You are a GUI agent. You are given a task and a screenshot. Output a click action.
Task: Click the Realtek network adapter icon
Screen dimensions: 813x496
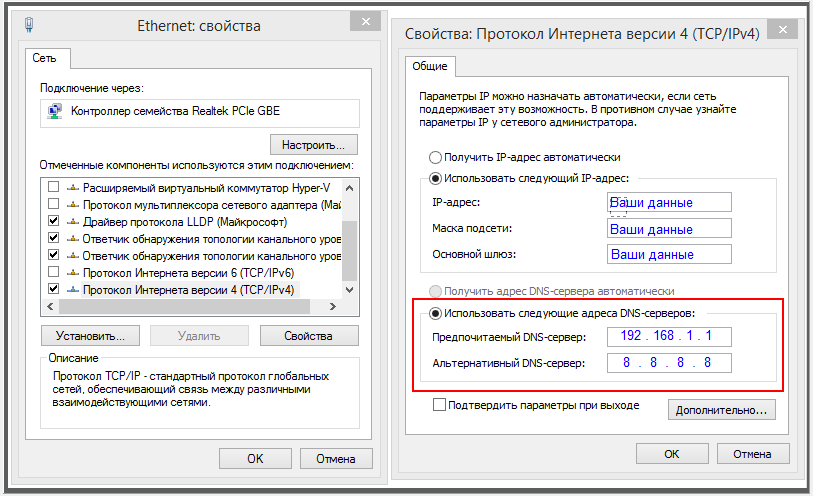point(54,111)
